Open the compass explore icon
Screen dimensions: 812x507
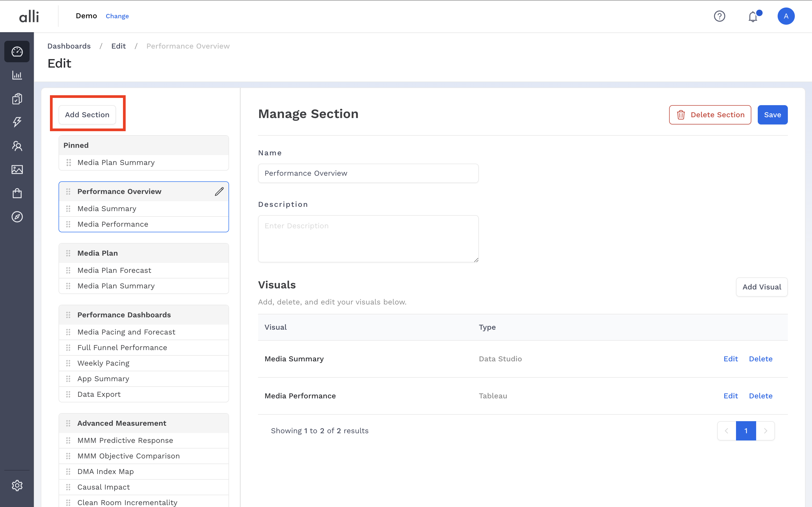pyautogui.click(x=17, y=217)
